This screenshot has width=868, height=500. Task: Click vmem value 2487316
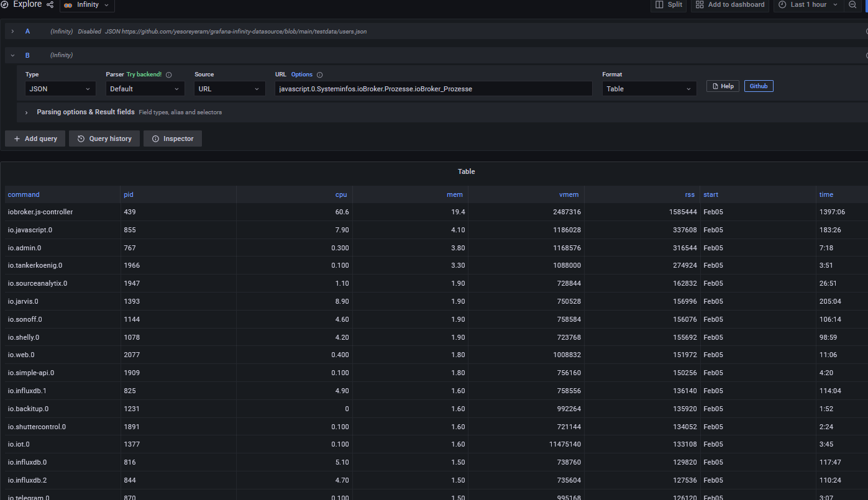pyautogui.click(x=567, y=212)
